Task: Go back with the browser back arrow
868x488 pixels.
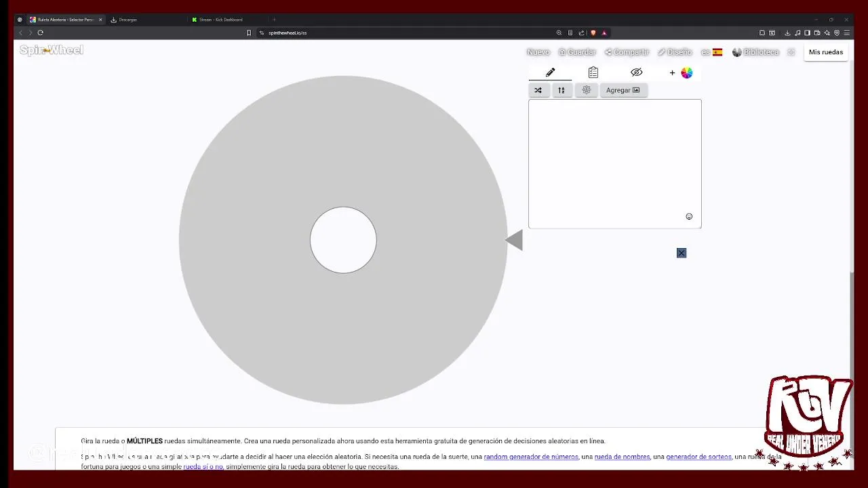Action: pos(20,33)
